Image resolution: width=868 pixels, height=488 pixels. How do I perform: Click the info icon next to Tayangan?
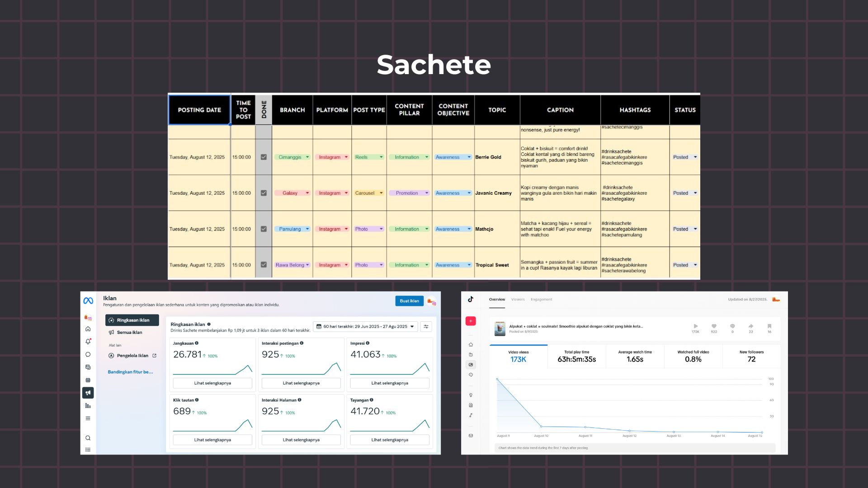click(x=372, y=400)
